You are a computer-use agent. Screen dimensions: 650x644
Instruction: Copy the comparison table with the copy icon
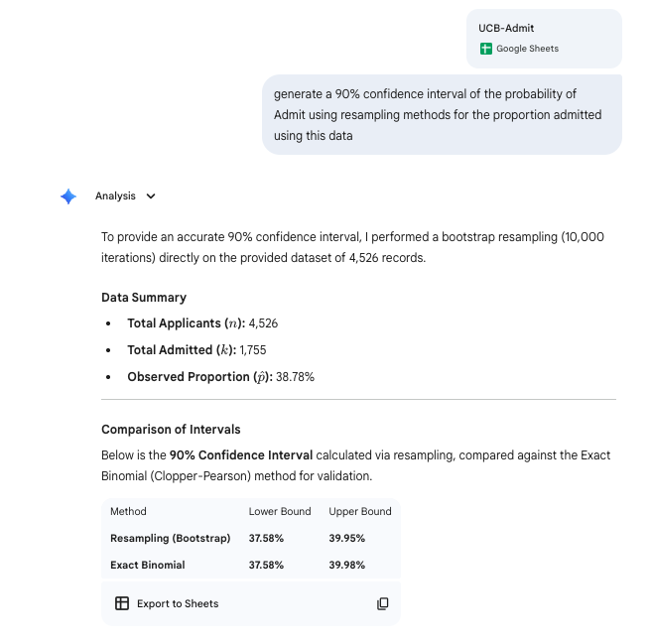(x=383, y=603)
